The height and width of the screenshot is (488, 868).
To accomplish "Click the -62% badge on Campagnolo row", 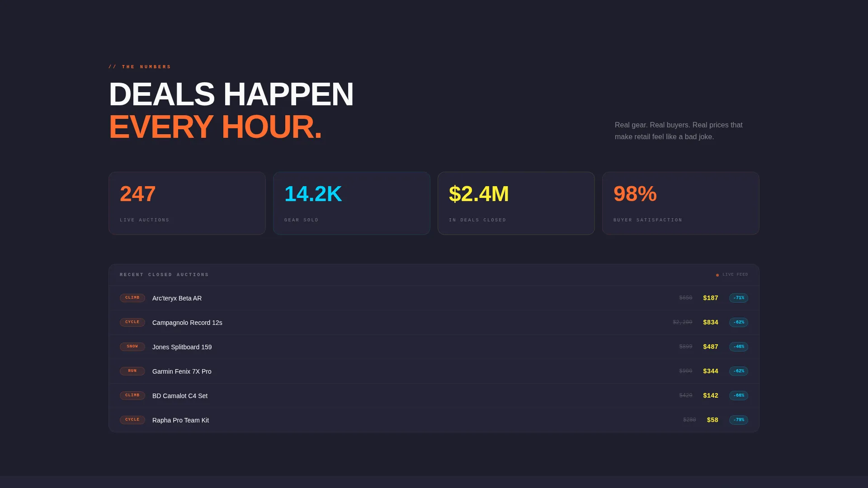I will click(x=739, y=322).
